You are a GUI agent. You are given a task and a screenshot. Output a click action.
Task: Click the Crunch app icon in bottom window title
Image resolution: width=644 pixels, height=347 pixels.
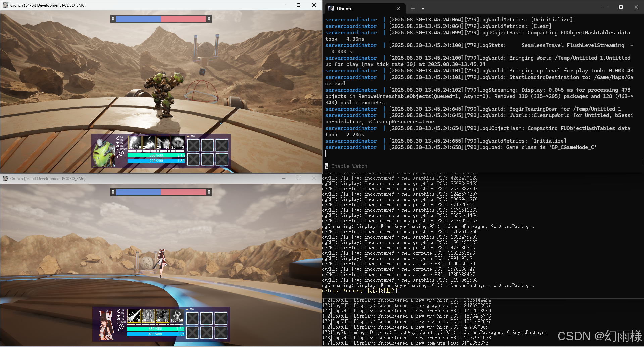(x=6, y=178)
